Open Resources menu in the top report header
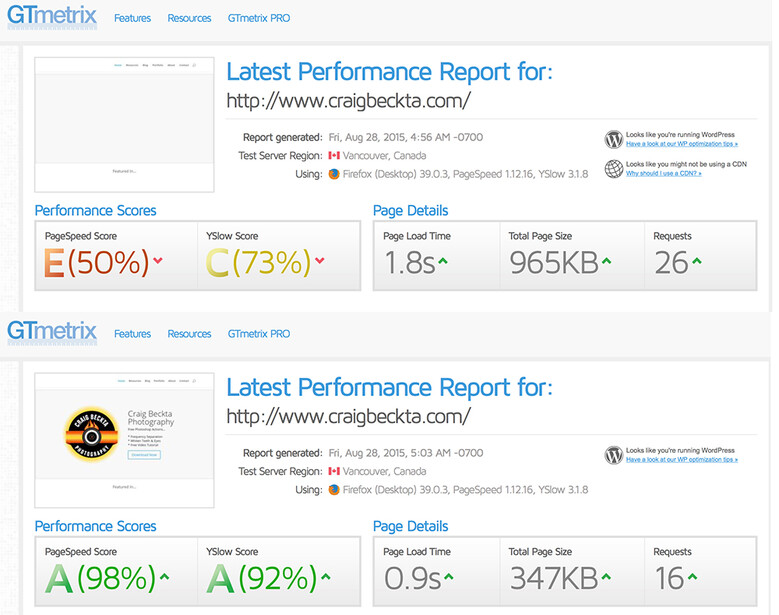779x615 pixels. click(x=189, y=18)
